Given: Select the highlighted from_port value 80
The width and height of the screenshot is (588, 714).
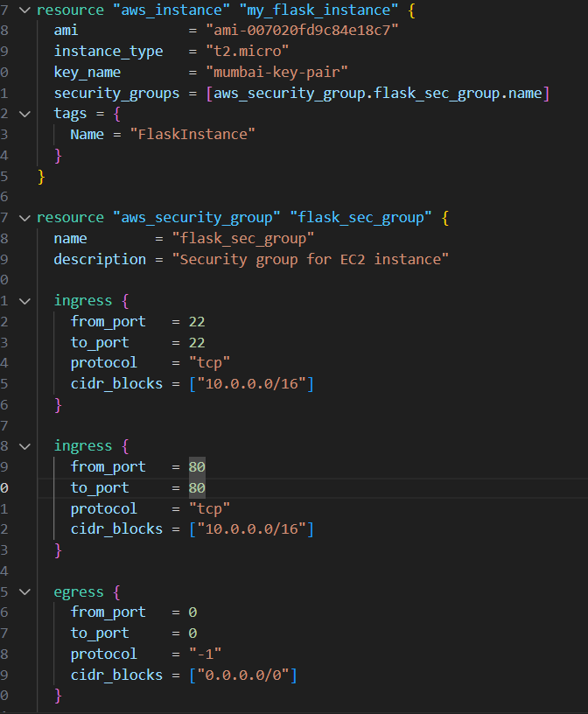Looking at the screenshot, I should 197,466.
